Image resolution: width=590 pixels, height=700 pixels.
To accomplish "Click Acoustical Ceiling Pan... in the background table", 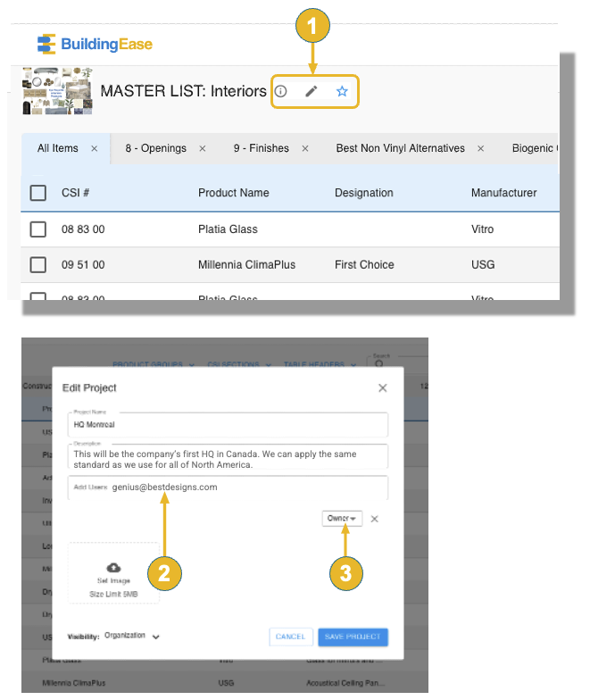I will (x=345, y=683).
